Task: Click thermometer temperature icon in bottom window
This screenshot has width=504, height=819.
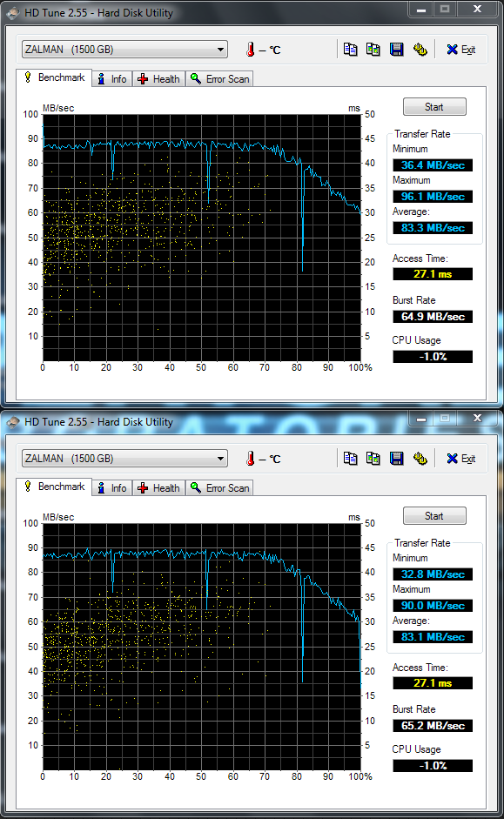Action: 250,459
